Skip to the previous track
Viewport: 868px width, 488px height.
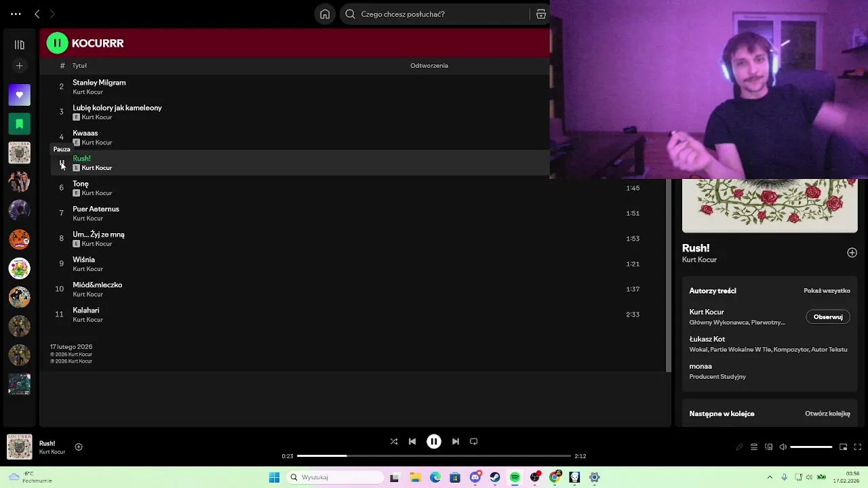click(x=412, y=441)
